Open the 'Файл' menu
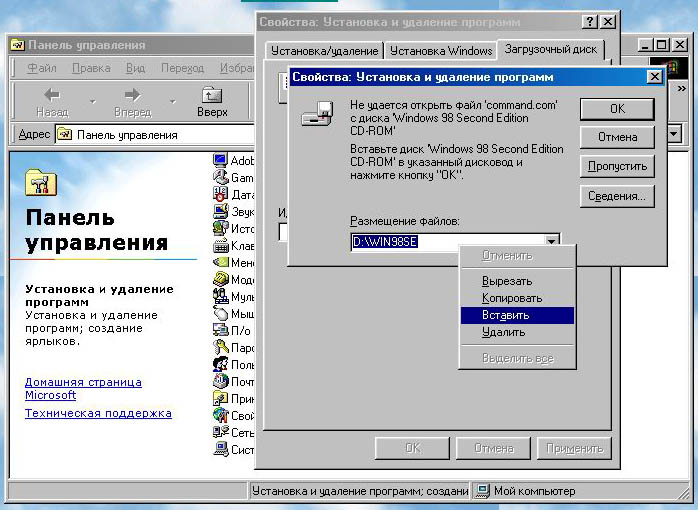 [42, 68]
